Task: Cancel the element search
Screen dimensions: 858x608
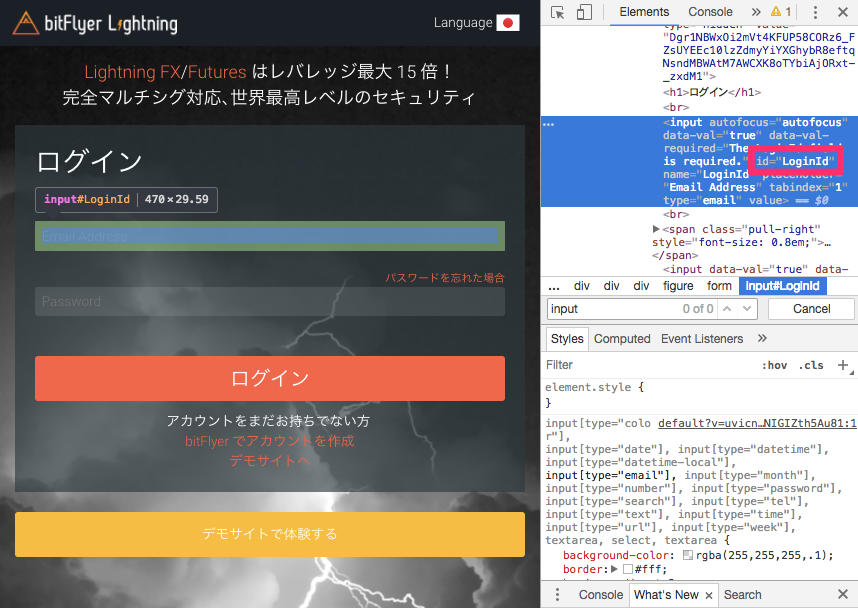Action: point(811,309)
